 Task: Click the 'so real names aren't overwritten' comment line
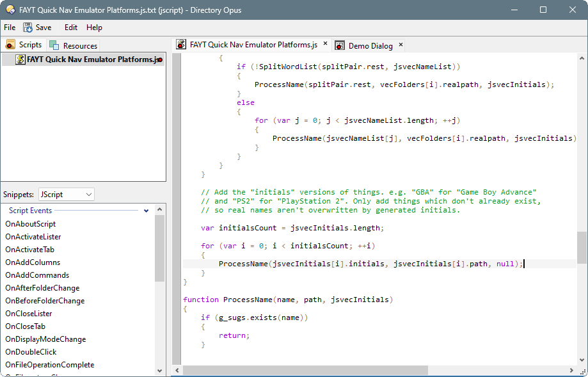pos(330,210)
